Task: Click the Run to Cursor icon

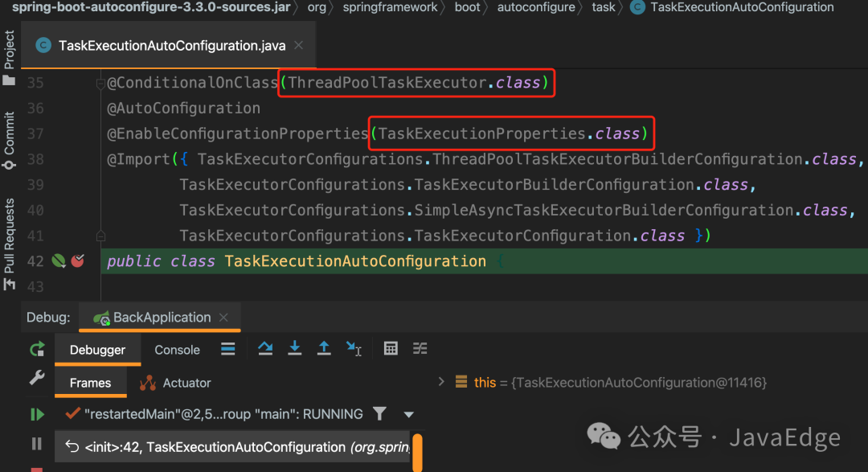Action: tap(354, 348)
